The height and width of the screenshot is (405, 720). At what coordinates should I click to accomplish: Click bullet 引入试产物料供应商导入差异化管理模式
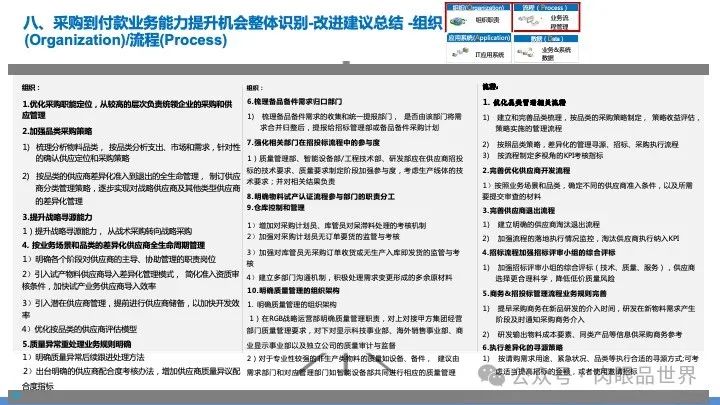coord(131,280)
